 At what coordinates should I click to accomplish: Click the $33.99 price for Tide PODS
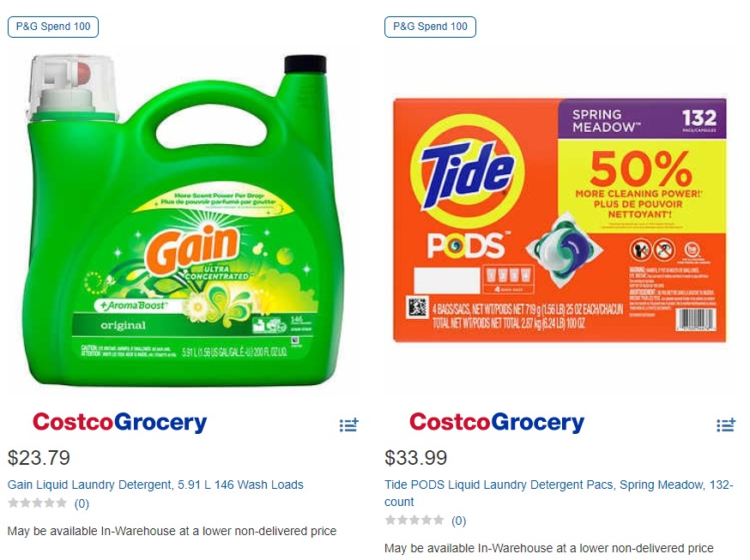tap(415, 458)
